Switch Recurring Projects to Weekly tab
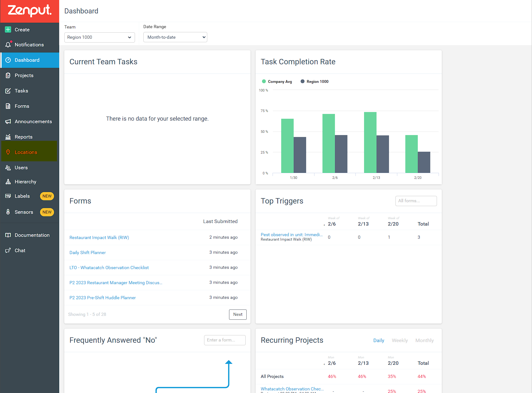This screenshot has height=393, width=532. 400,341
